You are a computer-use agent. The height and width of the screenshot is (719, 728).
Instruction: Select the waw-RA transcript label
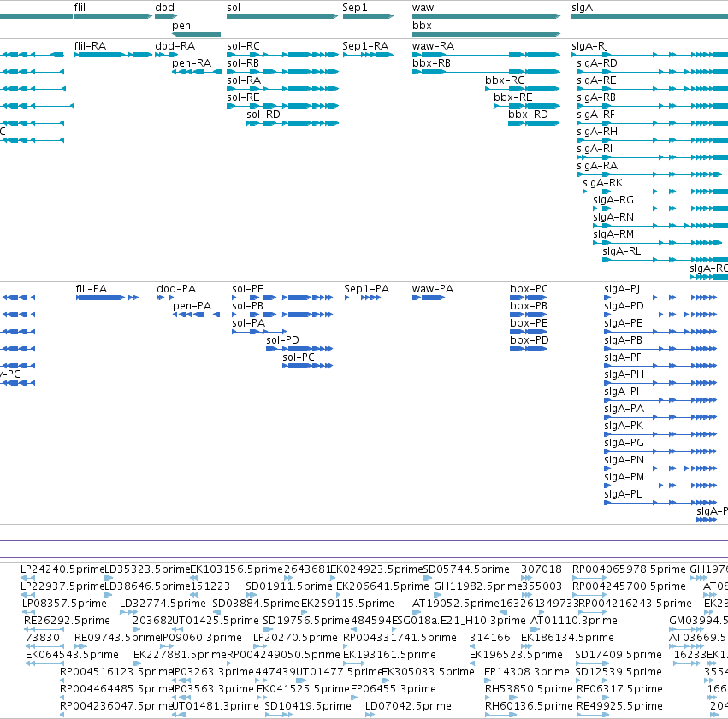433,46
